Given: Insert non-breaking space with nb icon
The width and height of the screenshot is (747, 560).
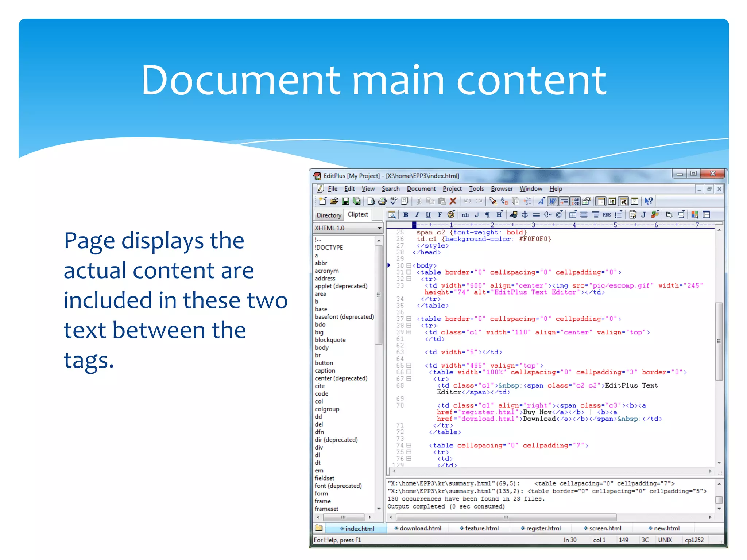Looking at the screenshot, I should 465,215.
